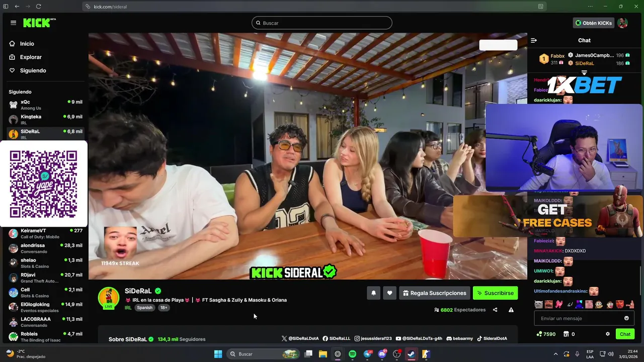Screen dimensions: 644x362
Task: Open LACOBRAAA channel in sidebar
Action: click(45, 322)
